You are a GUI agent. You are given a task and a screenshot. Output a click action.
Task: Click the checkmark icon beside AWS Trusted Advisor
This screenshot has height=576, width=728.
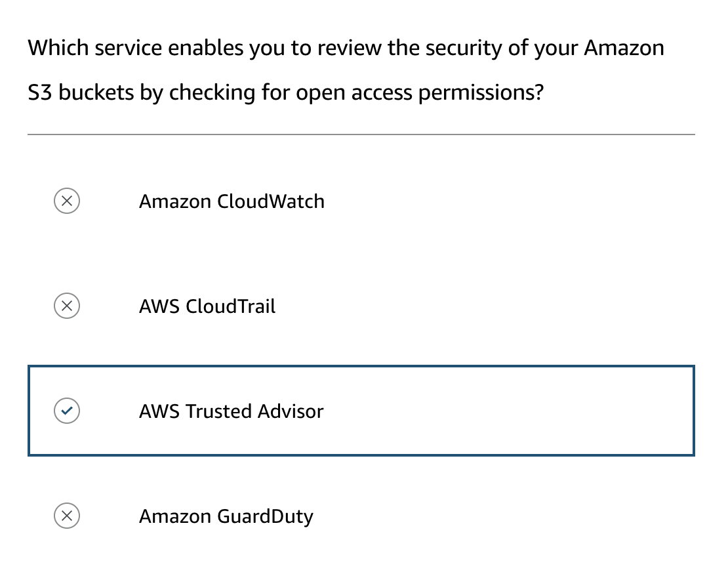67,411
